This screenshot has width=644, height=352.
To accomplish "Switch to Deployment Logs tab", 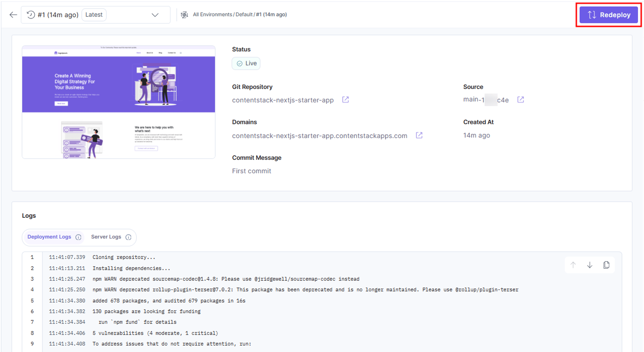I will point(49,237).
